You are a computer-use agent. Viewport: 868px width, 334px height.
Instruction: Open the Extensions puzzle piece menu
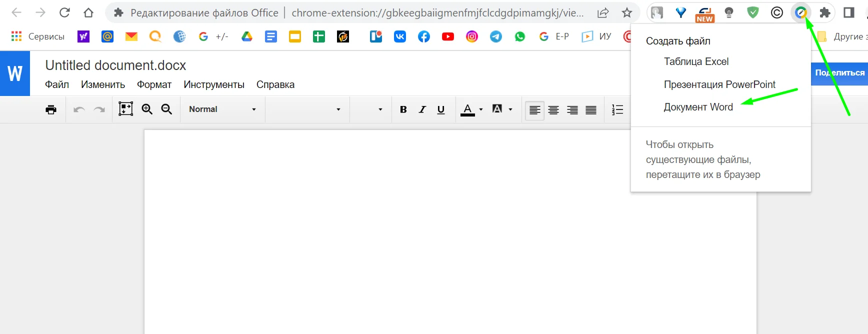click(825, 12)
